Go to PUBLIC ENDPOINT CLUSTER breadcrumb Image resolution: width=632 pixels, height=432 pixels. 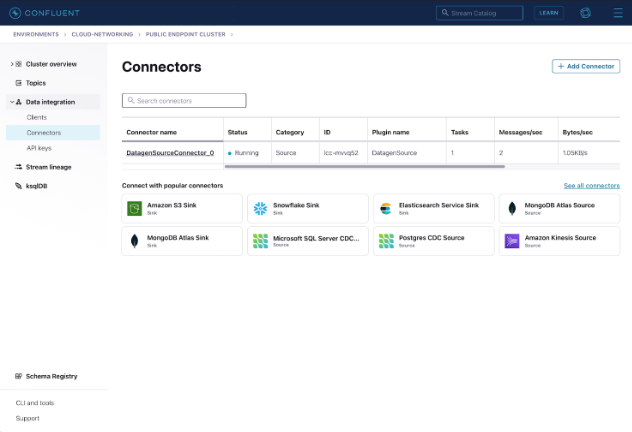[185, 35]
